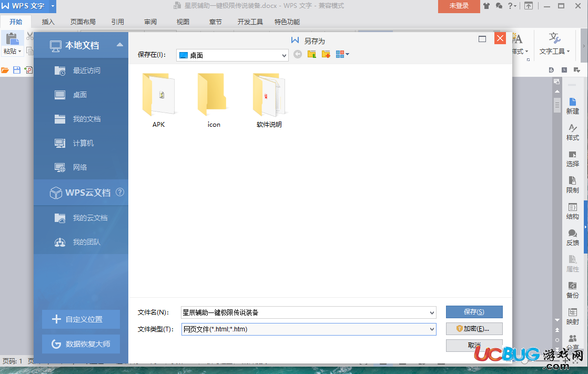Click the save disk icon in quick toolbar
The height and width of the screenshot is (374, 588).
pos(17,70)
